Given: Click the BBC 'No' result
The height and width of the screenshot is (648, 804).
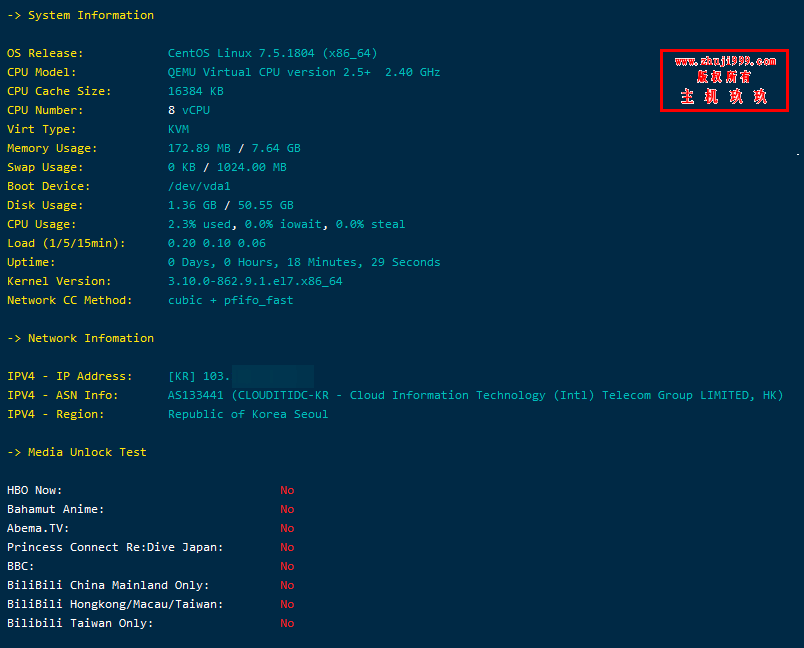Looking at the screenshot, I should 287,566.
